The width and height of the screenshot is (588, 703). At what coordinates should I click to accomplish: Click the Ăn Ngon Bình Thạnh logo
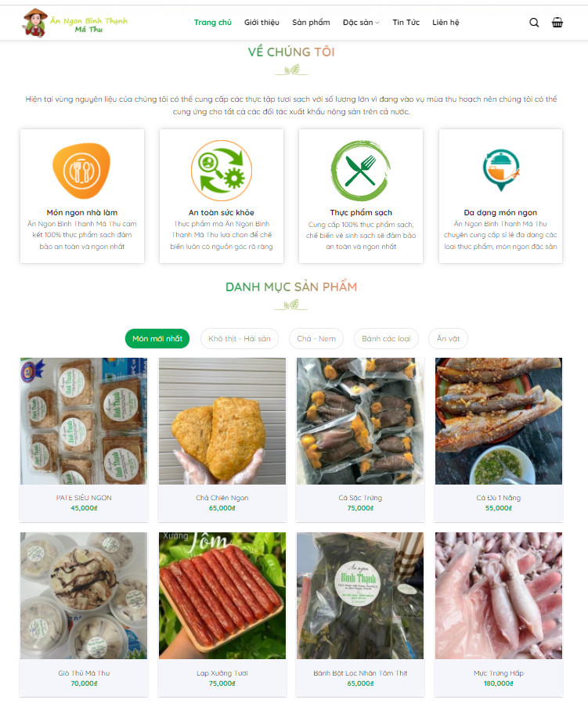click(75, 23)
